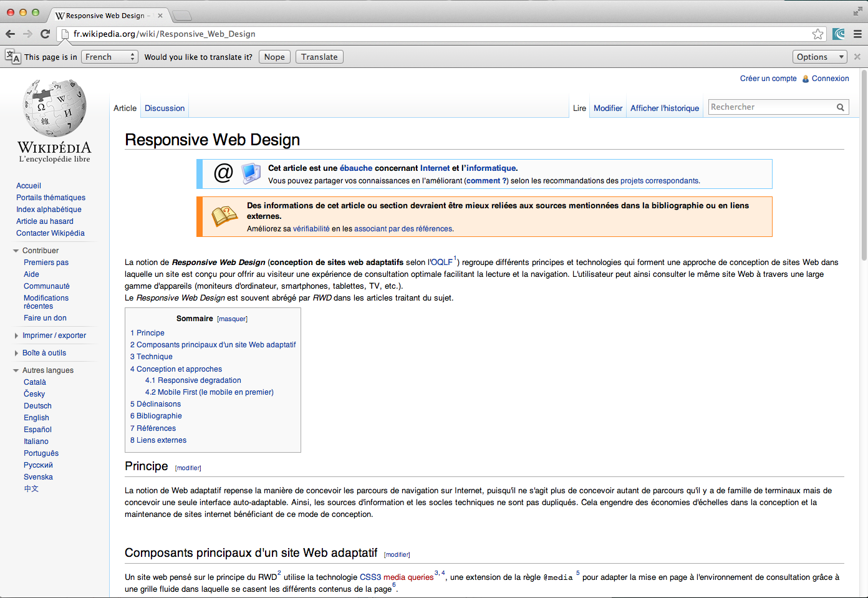
Task: Hide the Sommaire with masquer toggle
Action: [x=232, y=319]
